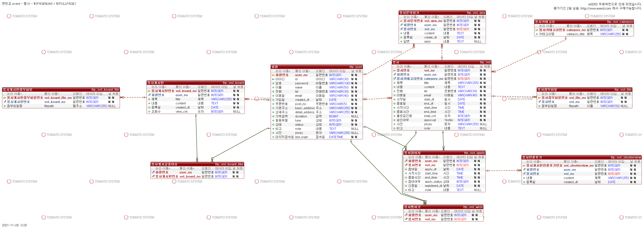Click the primary key icon beside 회원번호 in ftp_user
644x229 pixels.
coord(273,75)
